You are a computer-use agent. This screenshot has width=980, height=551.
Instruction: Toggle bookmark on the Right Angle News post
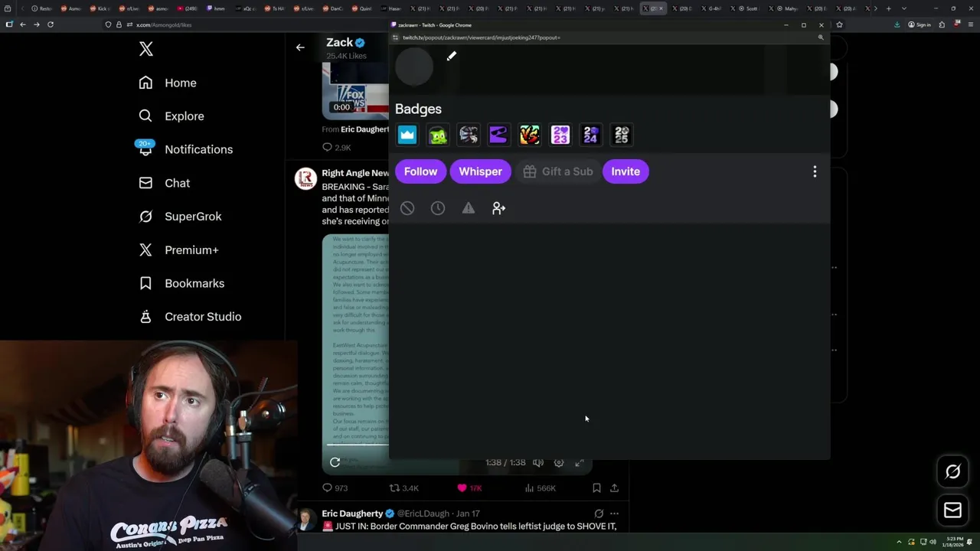[x=596, y=487]
